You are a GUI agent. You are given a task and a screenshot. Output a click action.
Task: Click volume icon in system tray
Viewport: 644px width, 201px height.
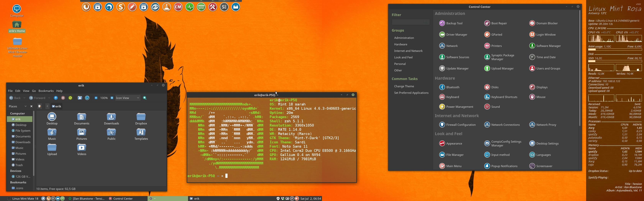click(297, 199)
